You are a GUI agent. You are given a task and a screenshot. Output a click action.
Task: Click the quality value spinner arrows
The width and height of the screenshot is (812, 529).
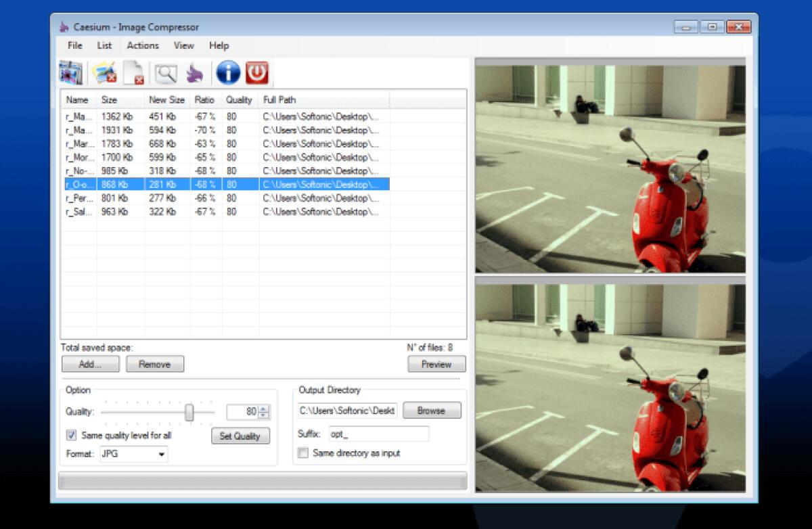(263, 411)
